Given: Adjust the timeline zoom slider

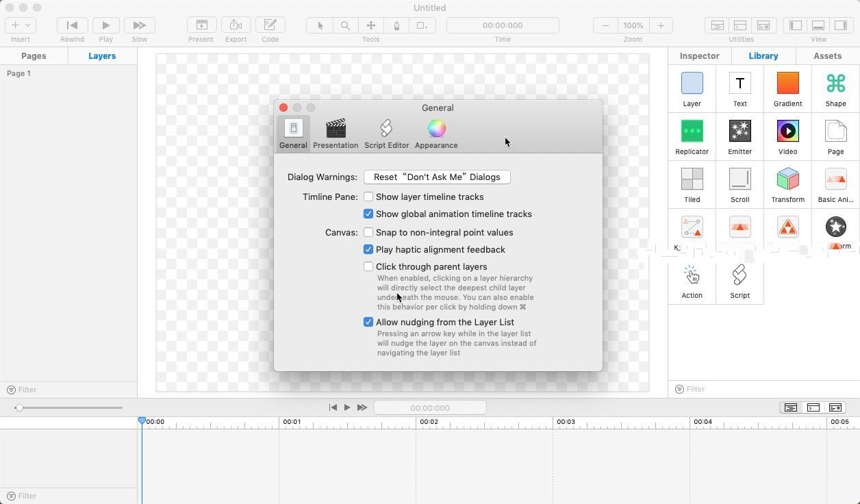Looking at the screenshot, I should pos(19,407).
